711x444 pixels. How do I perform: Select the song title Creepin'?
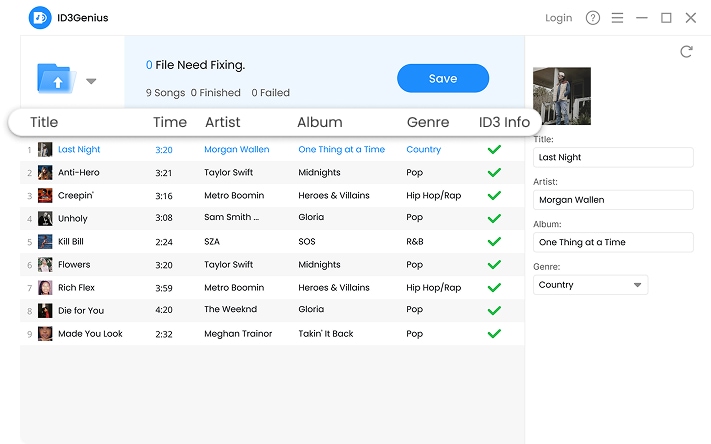[x=76, y=195]
